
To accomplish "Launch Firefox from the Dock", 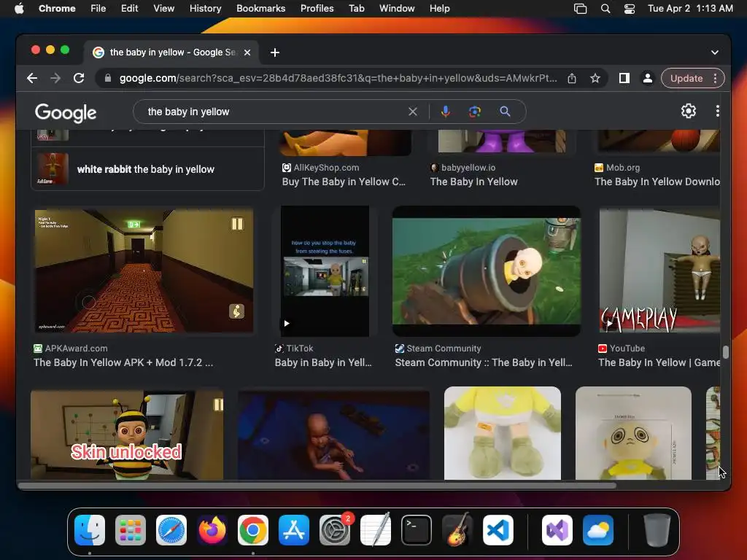I will click(212, 530).
